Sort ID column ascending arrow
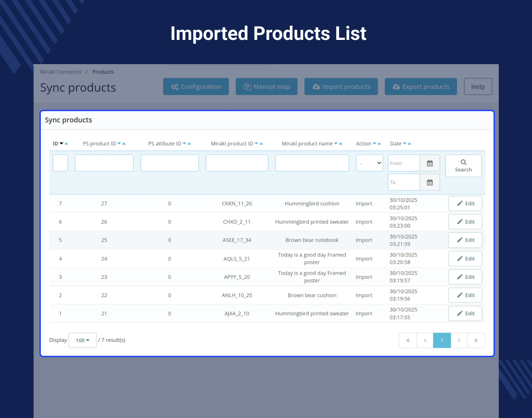The width and height of the screenshot is (532, 418). (x=66, y=143)
